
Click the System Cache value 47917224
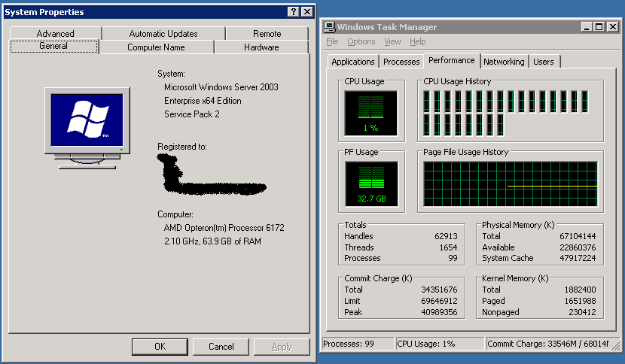(578, 258)
